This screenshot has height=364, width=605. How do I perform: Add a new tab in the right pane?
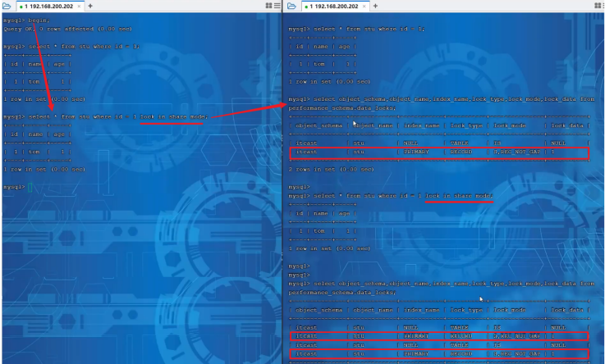pos(375,6)
